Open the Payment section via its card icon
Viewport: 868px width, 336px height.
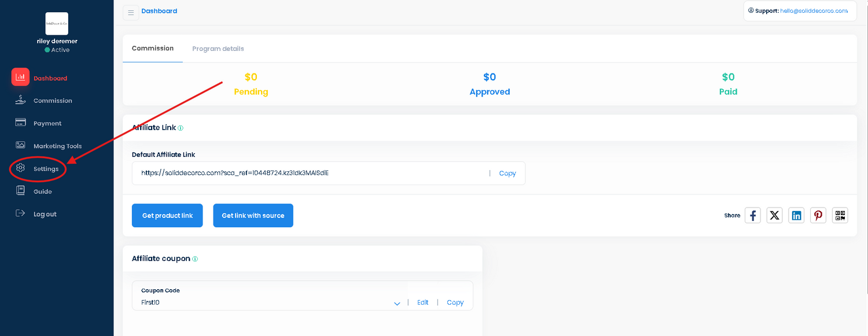[20, 123]
